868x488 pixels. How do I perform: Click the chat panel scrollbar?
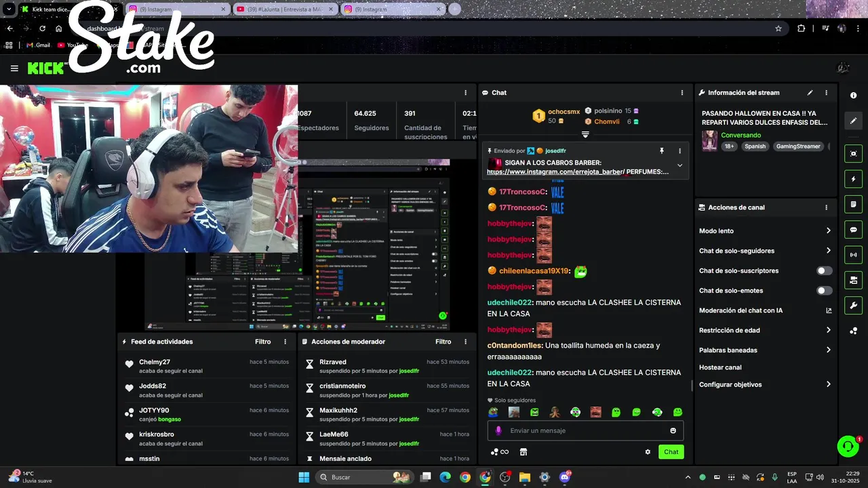pyautogui.click(x=691, y=386)
